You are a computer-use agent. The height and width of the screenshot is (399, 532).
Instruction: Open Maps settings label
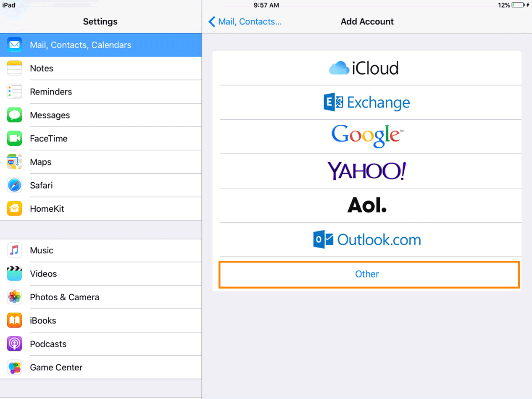point(41,162)
